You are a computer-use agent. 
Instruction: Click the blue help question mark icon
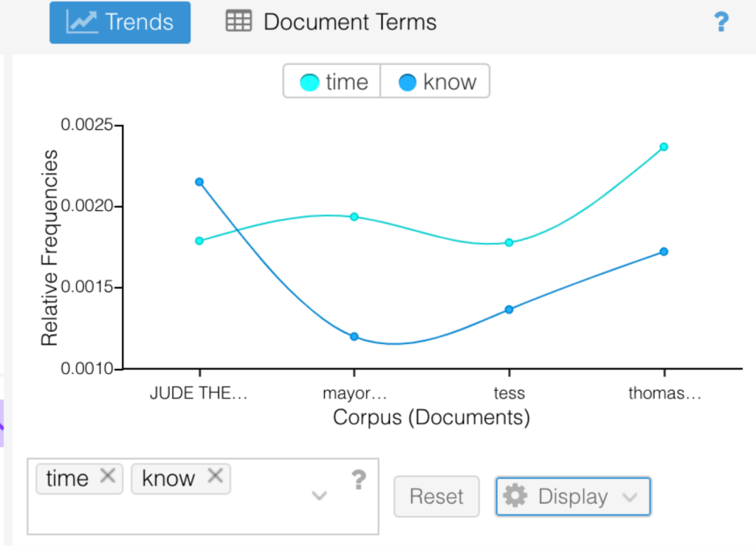721,22
